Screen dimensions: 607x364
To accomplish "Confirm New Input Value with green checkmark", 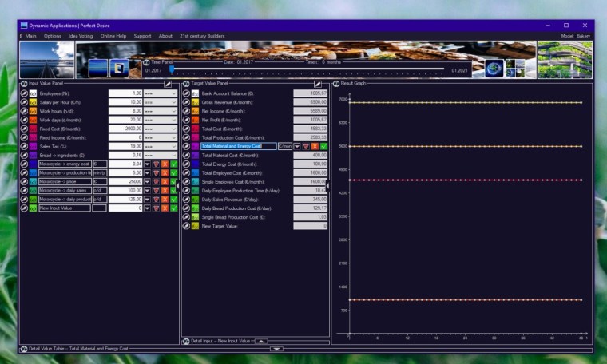I will click(173, 208).
